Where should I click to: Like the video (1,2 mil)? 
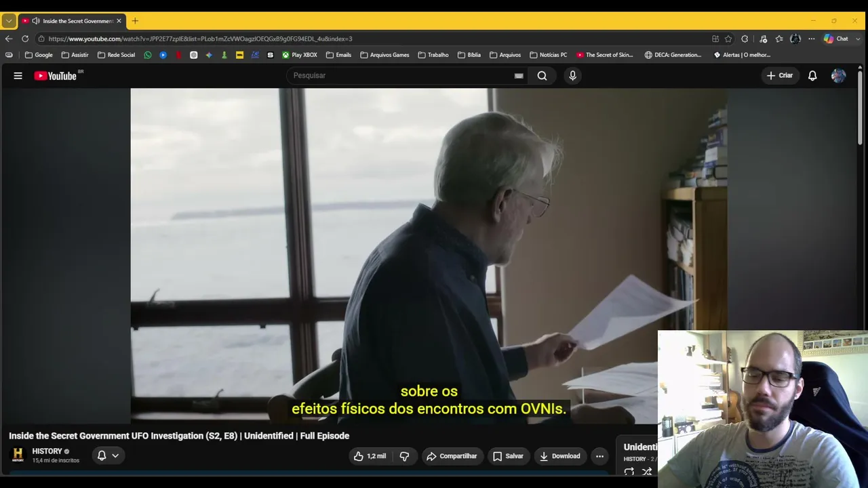[370, 456]
